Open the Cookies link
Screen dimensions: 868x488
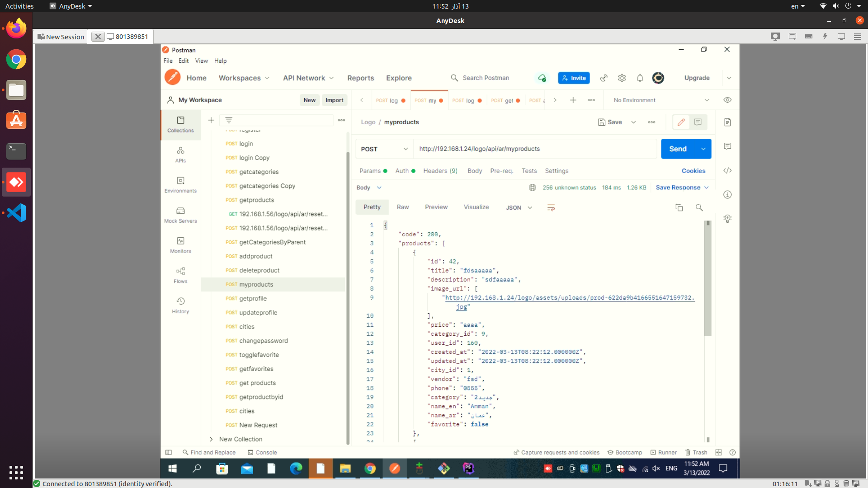pyautogui.click(x=693, y=171)
